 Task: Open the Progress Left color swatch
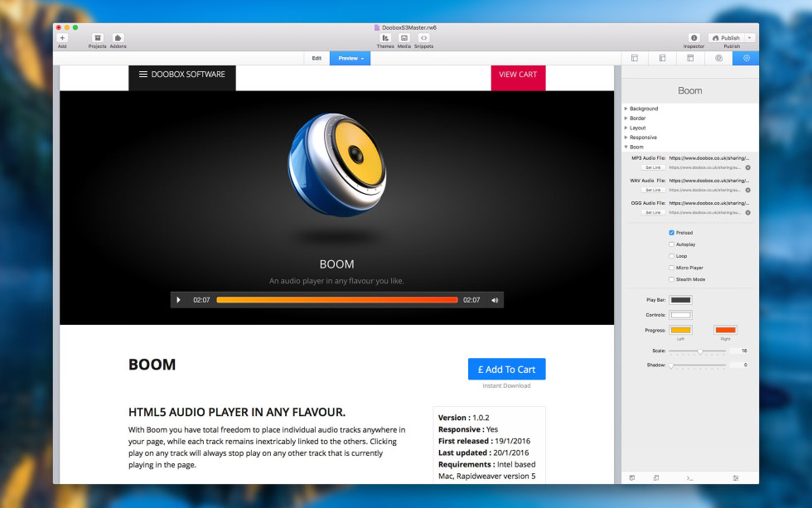[x=680, y=330]
